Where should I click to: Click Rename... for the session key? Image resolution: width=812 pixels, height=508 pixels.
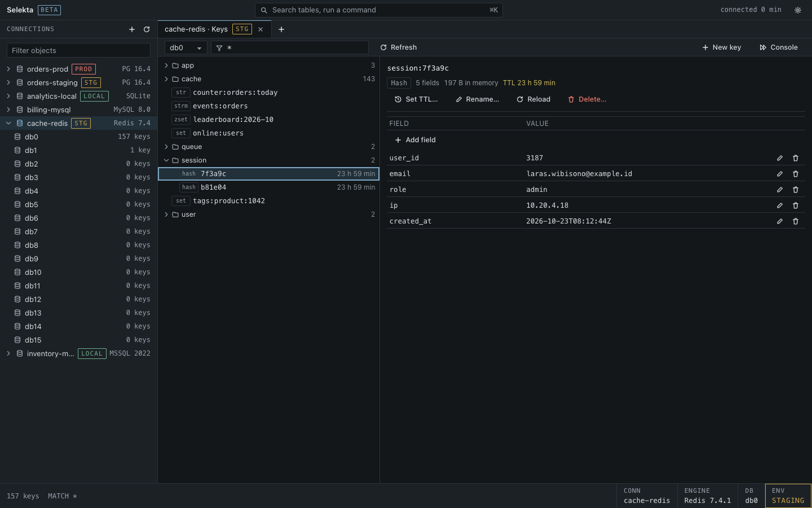[x=478, y=99]
